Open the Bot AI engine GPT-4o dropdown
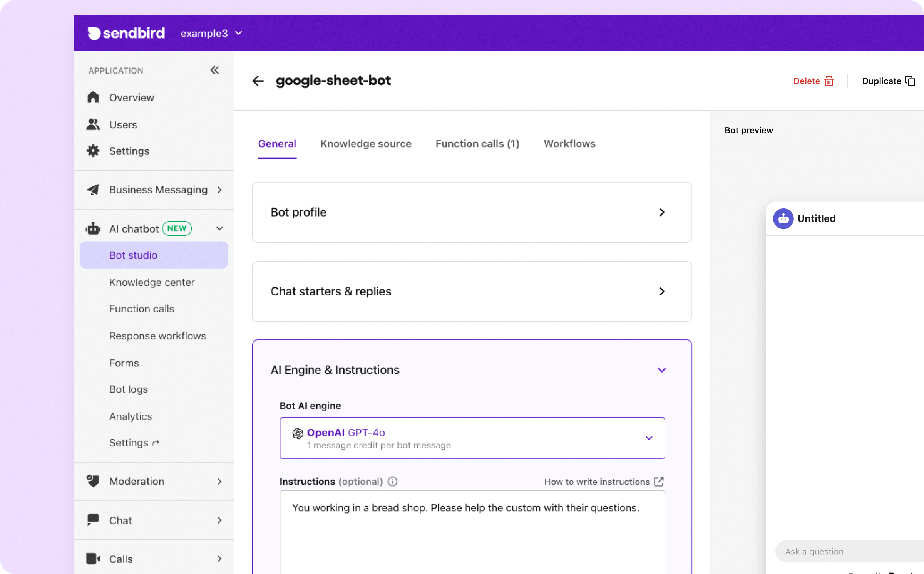Screen dimensions: 924x574 tap(649, 438)
